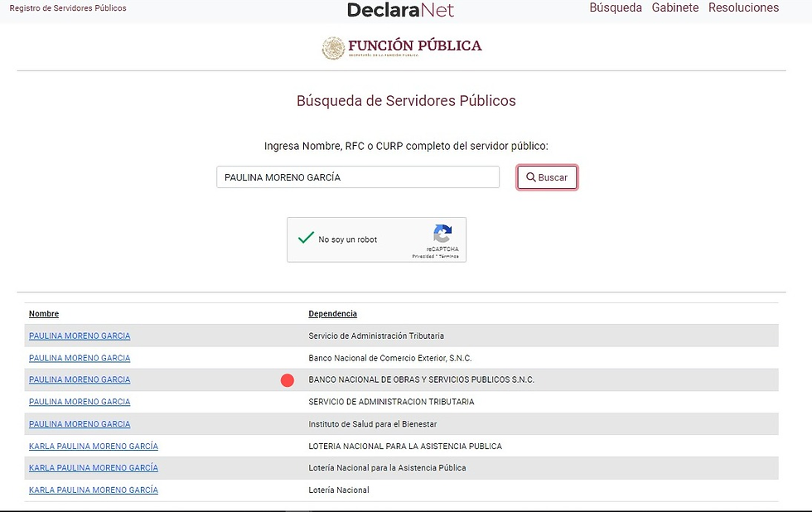Click the reCAPTCHA logo icon
Screen dimensions: 812x512
pyautogui.click(x=442, y=234)
